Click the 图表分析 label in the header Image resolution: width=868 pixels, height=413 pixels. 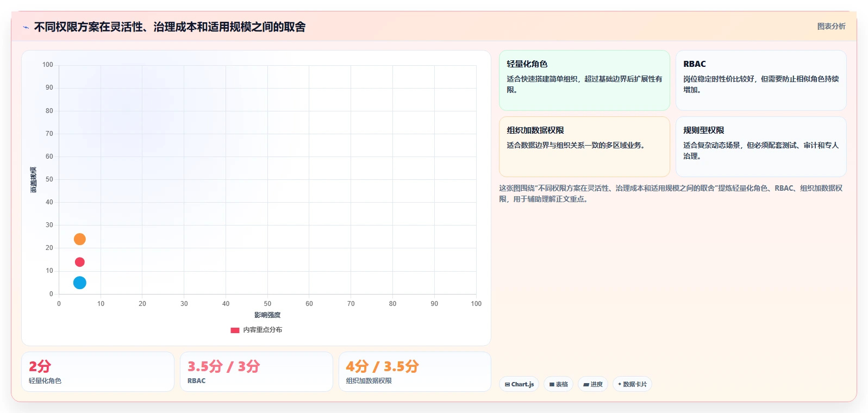click(x=831, y=26)
